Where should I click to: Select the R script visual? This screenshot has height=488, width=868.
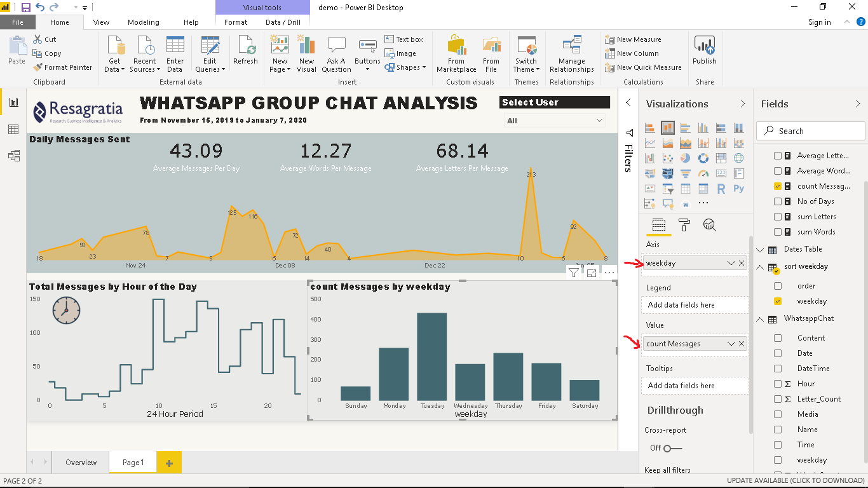[x=721, y=188]
